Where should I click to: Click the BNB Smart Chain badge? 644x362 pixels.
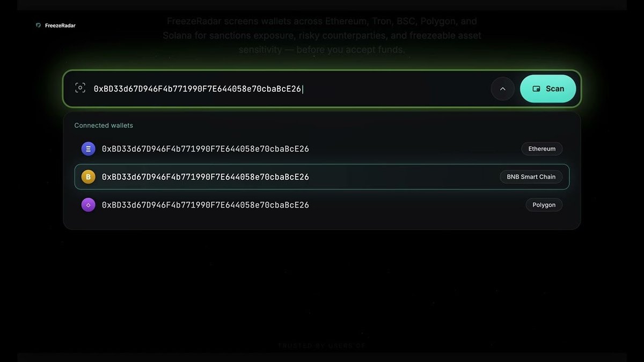tap(531, 176)
